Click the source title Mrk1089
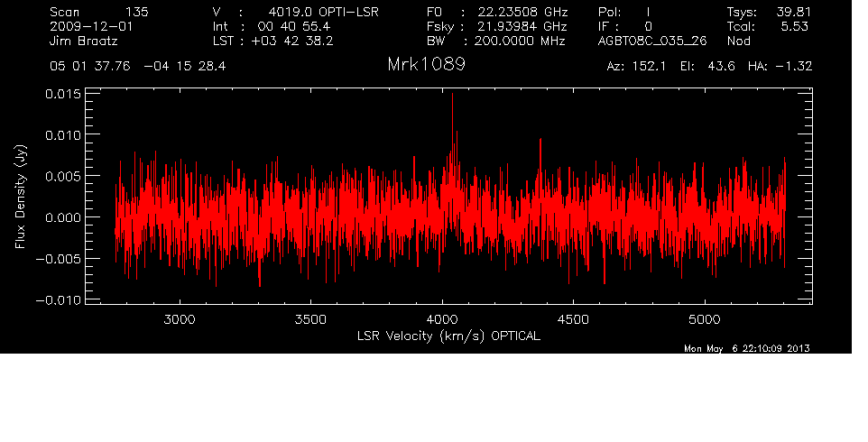The width and height of the screenshot is (868, 442). pyautogui.click(x=426, y=65)
